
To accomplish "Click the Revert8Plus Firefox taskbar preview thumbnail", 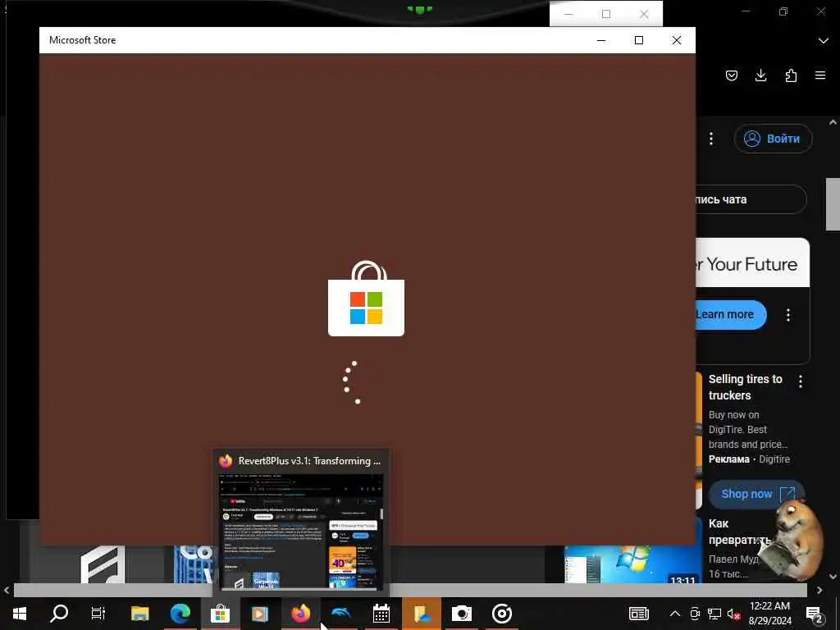I will pyautogui.click(x=300, y=532).
